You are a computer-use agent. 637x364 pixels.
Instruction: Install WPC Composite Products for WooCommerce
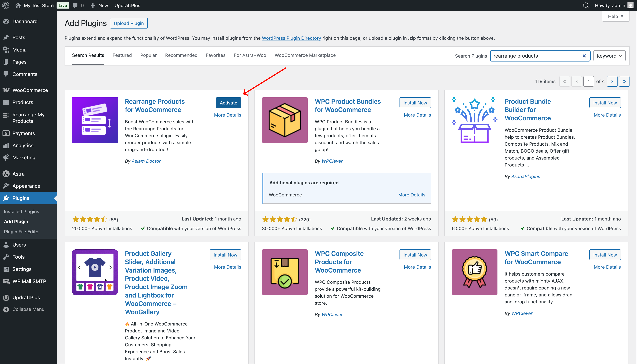[415, 255]
